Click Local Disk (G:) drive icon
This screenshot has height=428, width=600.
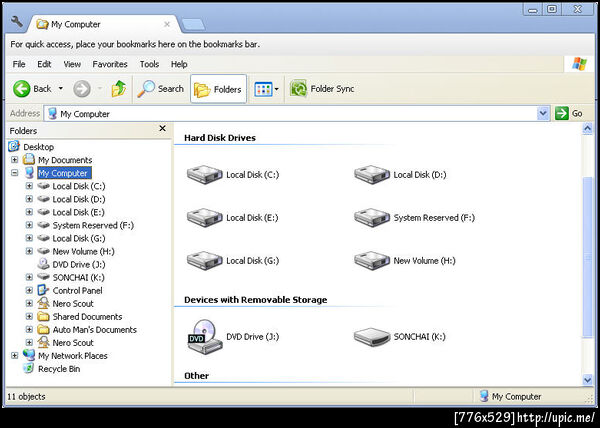205,260
